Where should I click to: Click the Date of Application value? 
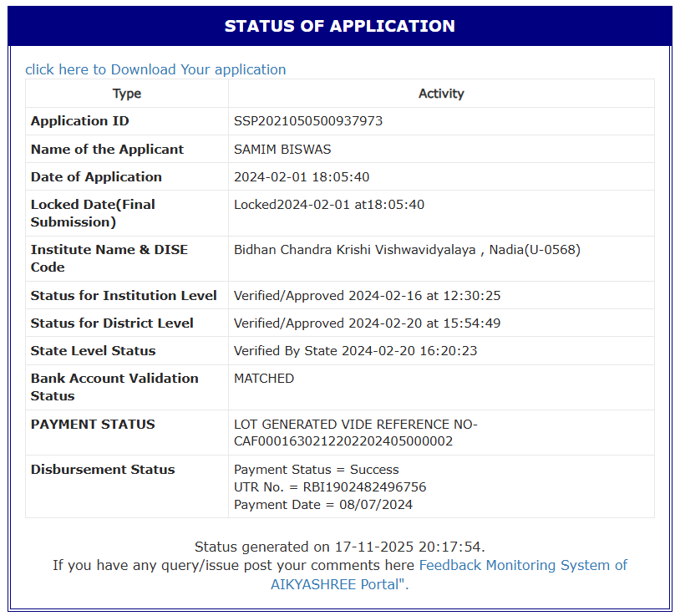click(302, 177)
